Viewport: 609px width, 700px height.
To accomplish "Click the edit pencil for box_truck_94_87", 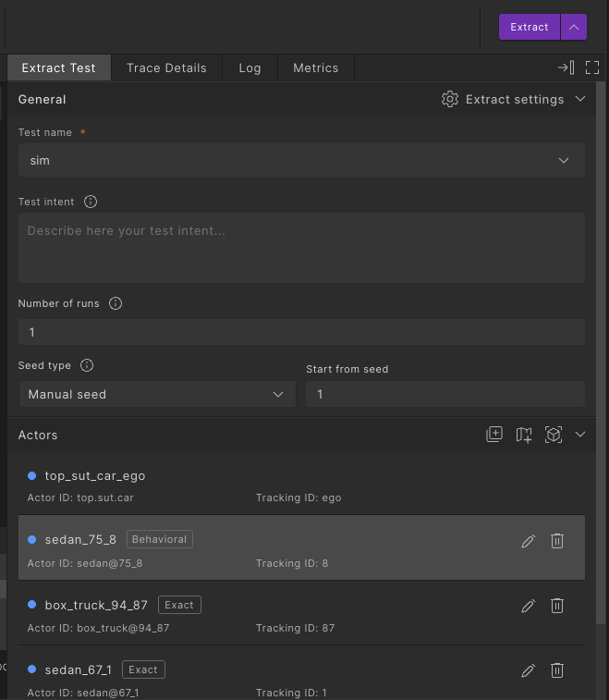I will coord(529,606).
